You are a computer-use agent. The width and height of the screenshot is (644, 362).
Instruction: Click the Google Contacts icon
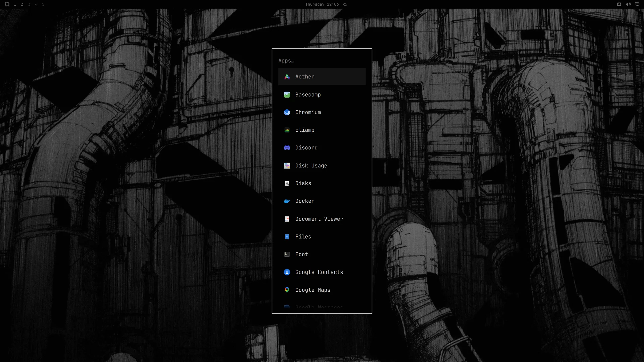(x=287, y=272)
